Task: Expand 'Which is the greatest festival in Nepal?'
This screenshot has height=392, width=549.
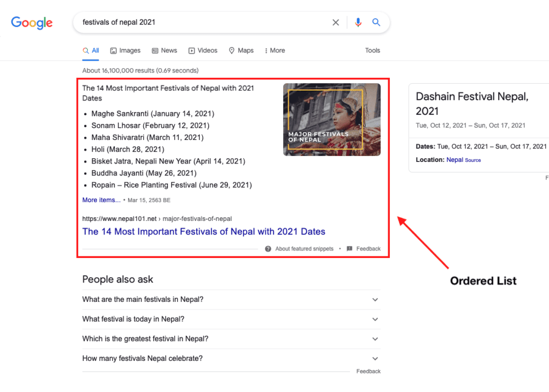Action: tap(231, 339)
